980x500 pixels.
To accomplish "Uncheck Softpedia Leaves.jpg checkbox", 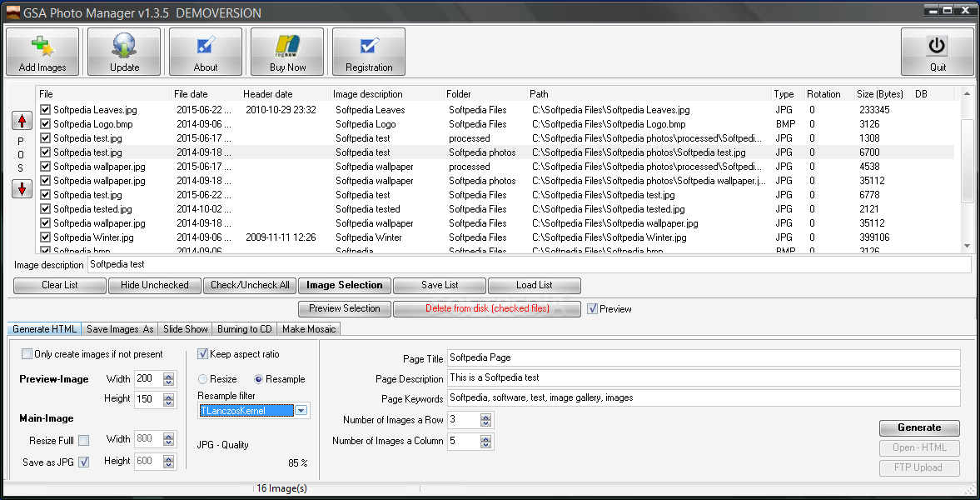I will pos(45,109).
